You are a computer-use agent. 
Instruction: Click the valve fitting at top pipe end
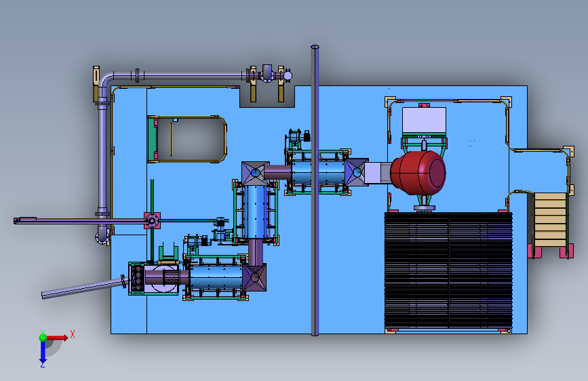click(288, 76)
